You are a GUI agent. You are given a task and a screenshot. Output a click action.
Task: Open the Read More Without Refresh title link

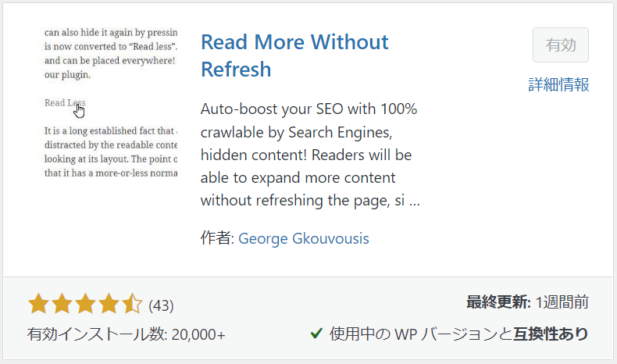click(x=294, y=55)
